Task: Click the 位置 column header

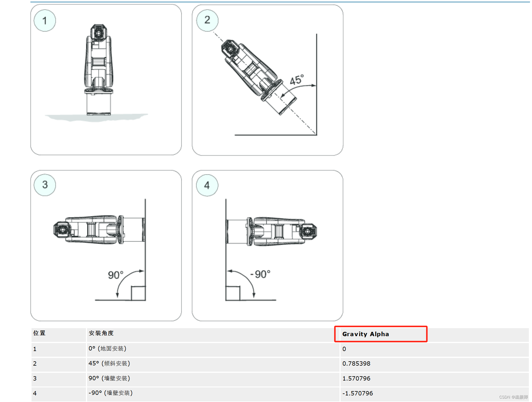Action: point(39,333)
